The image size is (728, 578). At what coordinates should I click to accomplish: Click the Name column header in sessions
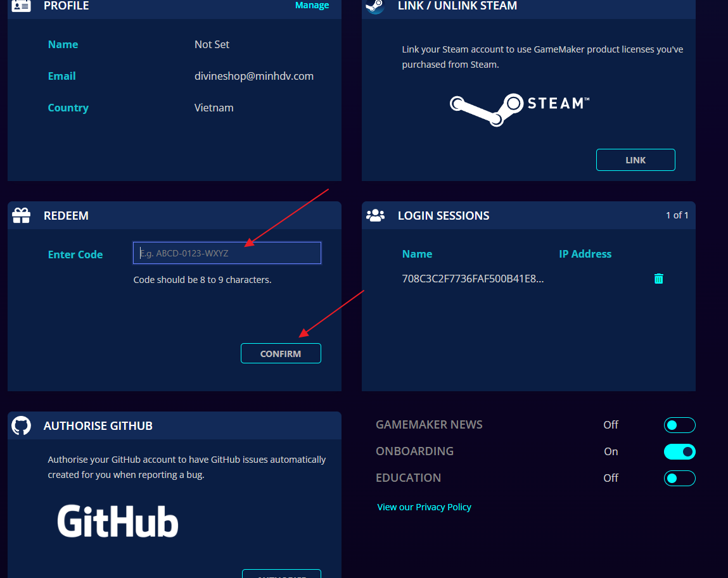417,254
